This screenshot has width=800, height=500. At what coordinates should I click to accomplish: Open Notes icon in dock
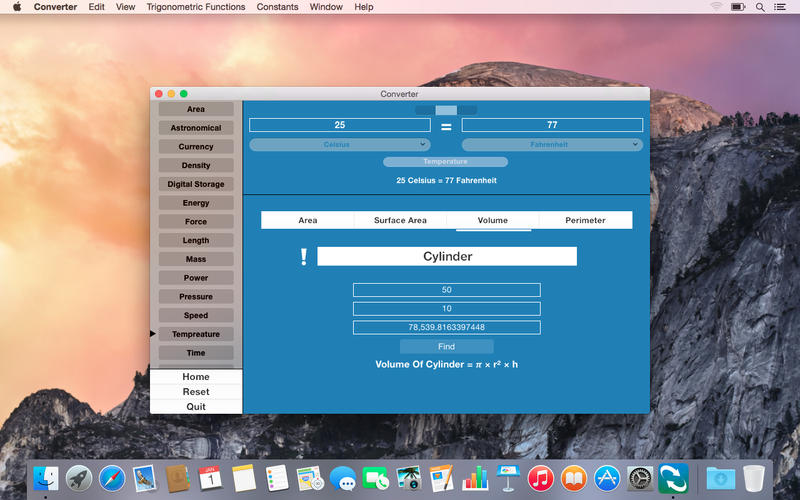coord(243,479)
